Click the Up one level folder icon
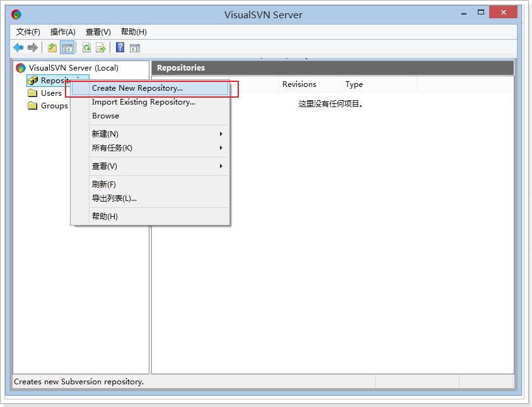Viewport: 532px width, 407px height. [52, 47]
